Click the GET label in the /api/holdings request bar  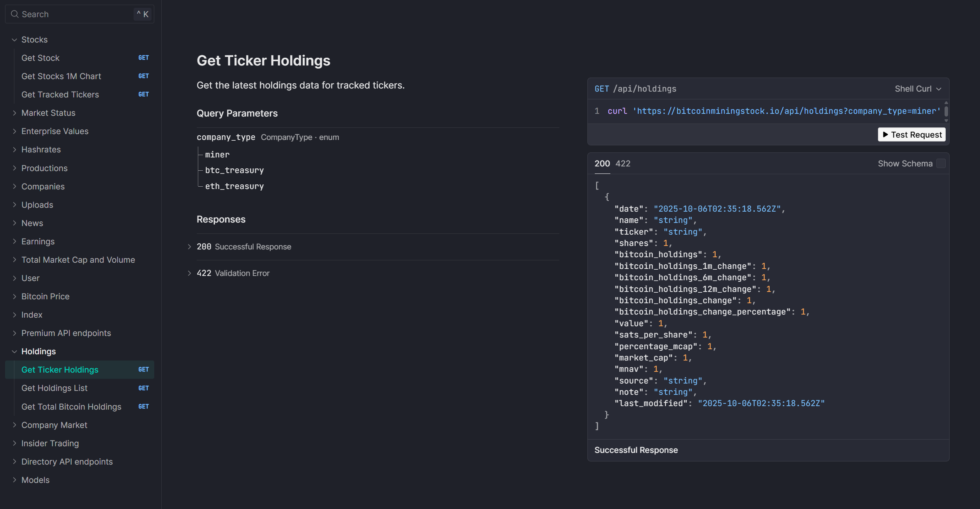[x=601, y=88]
